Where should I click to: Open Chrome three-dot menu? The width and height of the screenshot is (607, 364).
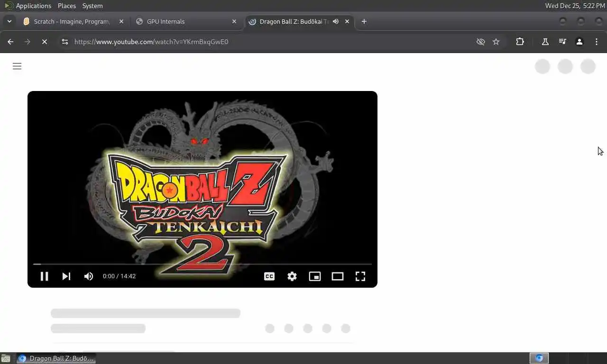597,42
